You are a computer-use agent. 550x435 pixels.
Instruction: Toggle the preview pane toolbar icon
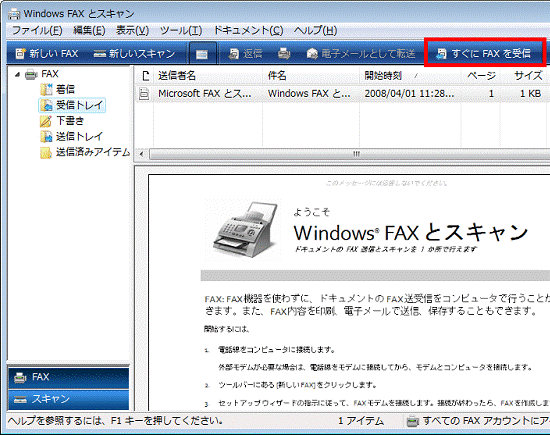point(202,54)
